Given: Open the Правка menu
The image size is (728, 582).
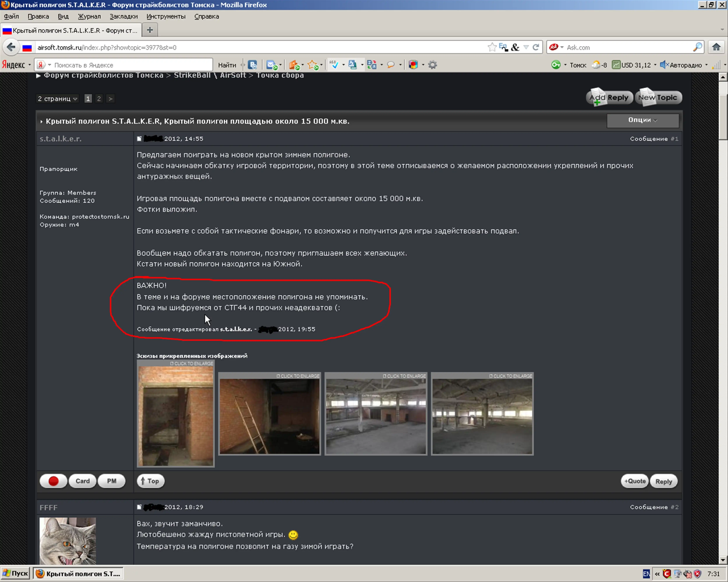Looking at the screenshot, I should 38,17.
